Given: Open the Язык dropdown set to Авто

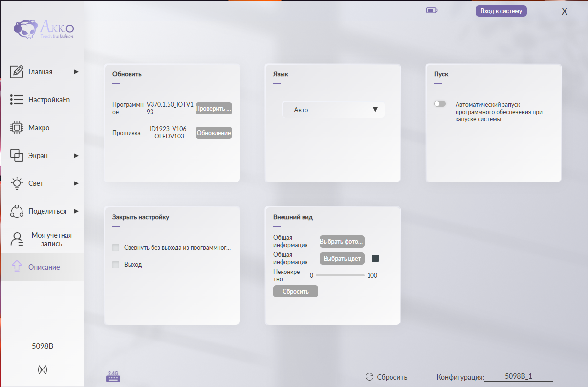Looking at the screenshot, I should pos(334,110).
